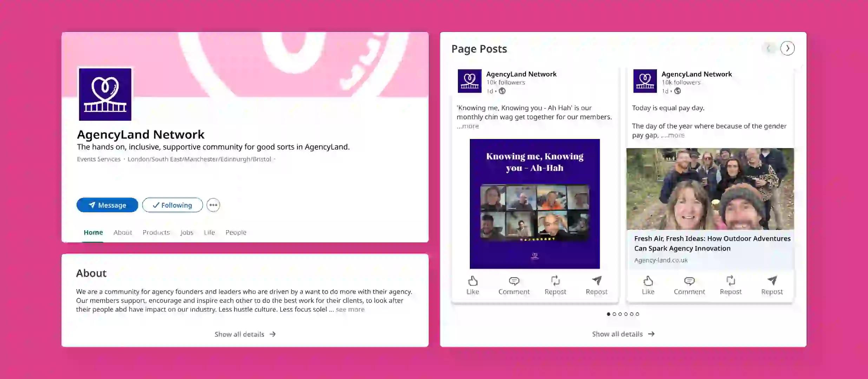Select the second carousel pagination dot

(x=614, y=314)
